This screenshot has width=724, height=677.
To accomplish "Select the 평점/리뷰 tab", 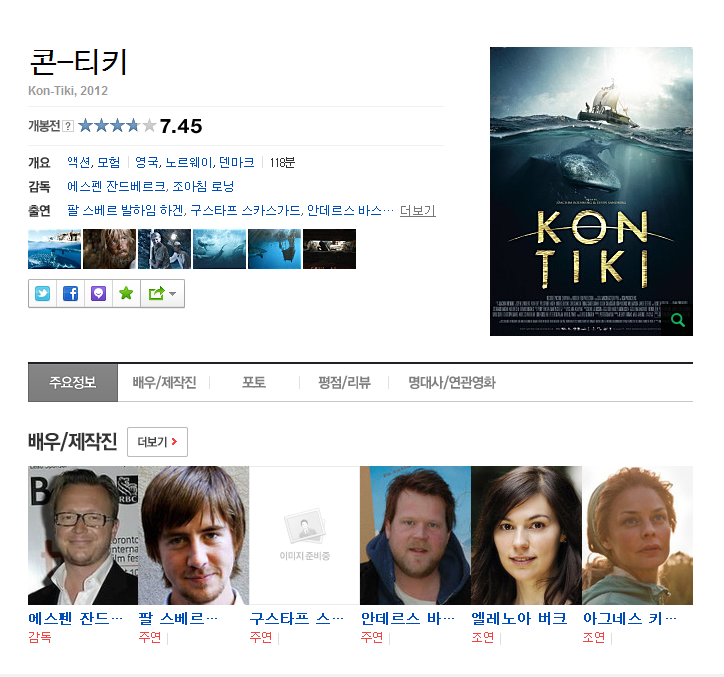I will 344,382.
